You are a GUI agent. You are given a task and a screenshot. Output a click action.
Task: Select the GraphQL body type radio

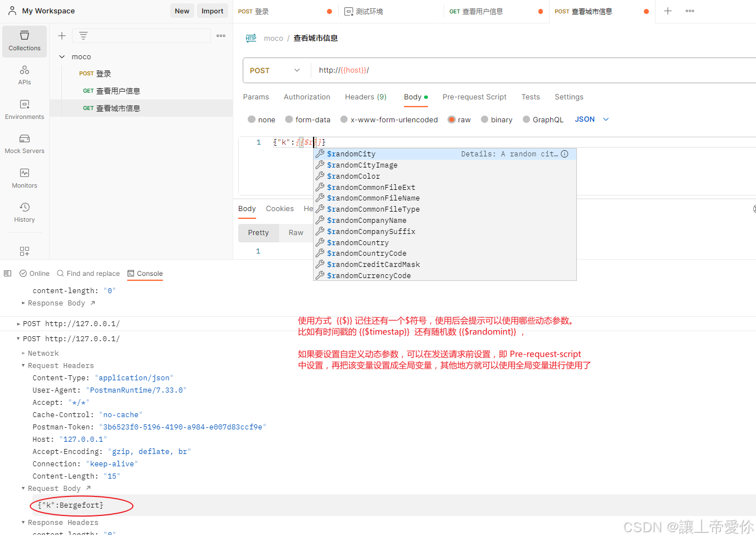[x=526, y=120]
